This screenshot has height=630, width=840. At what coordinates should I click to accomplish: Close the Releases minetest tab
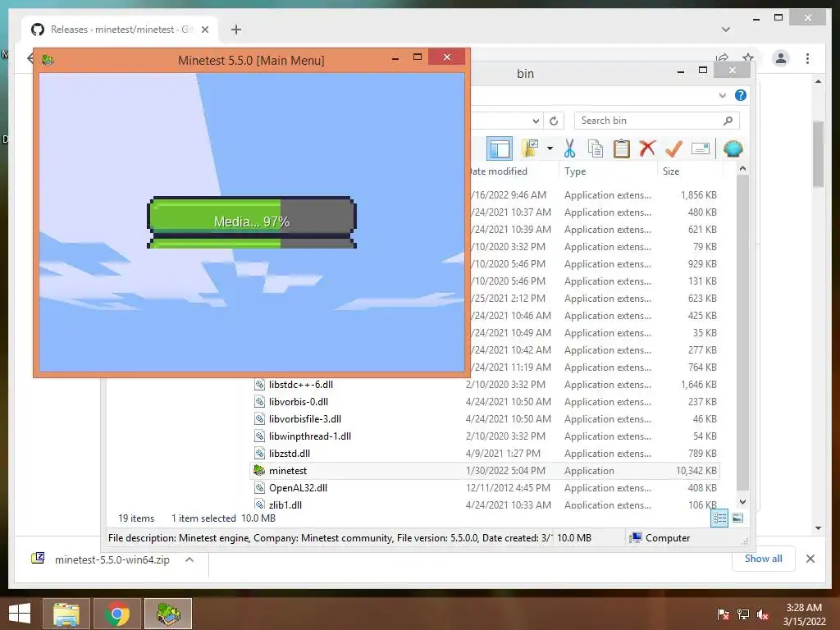pyautogui.click(x=204, y=30)
